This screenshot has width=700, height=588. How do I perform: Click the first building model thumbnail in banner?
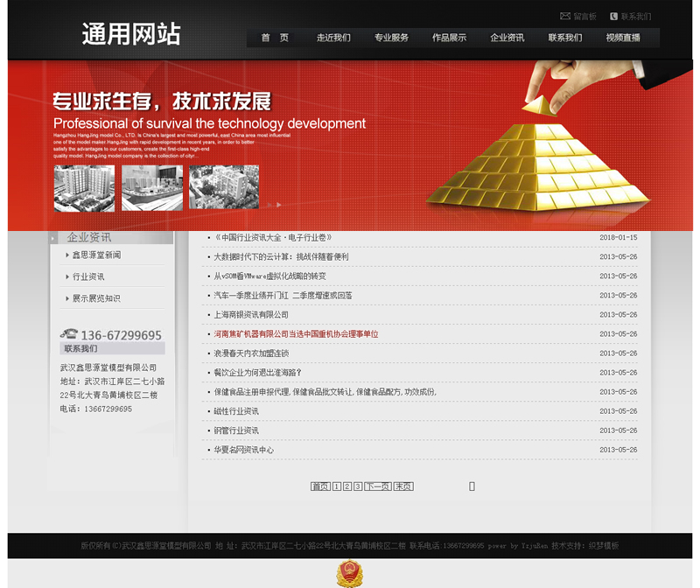click(84, 188)
